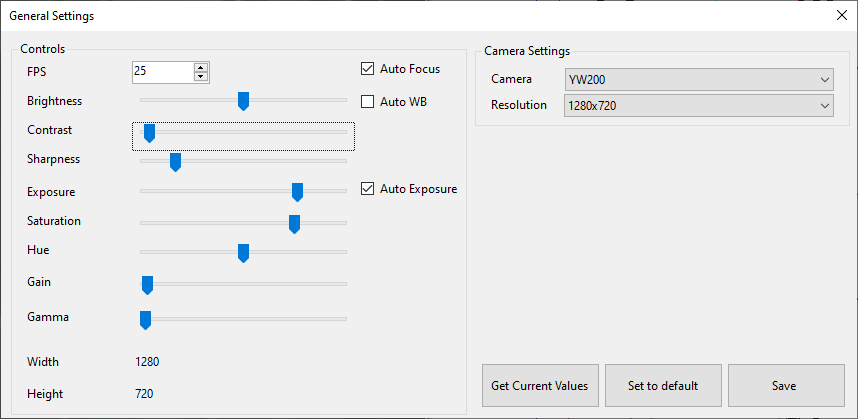Click the Contrast slider handle
Image resolution: width=858 pixels, height=419 pixels.
[149, 133]
